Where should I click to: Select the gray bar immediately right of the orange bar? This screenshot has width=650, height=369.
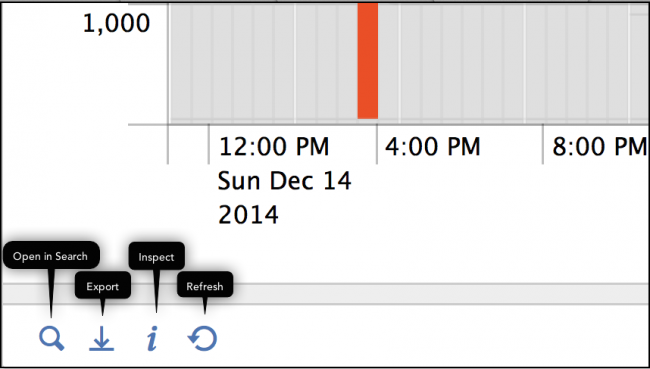389,62
